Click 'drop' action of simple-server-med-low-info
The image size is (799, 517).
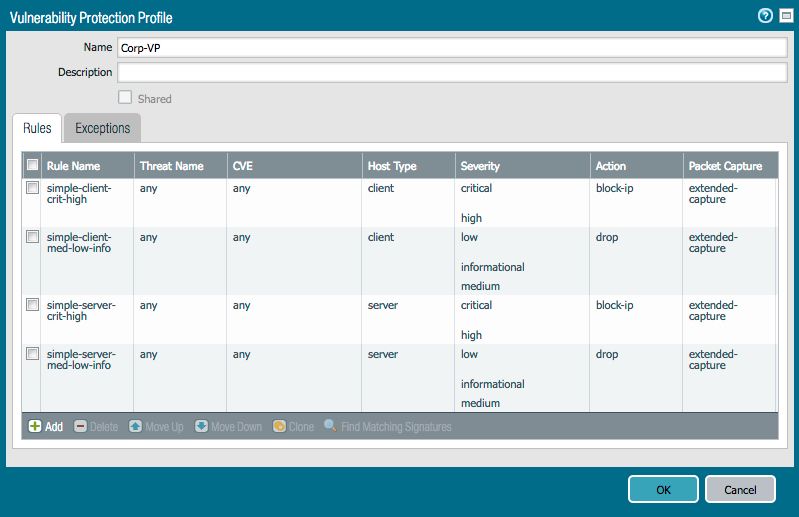click(x=607, y=354)
